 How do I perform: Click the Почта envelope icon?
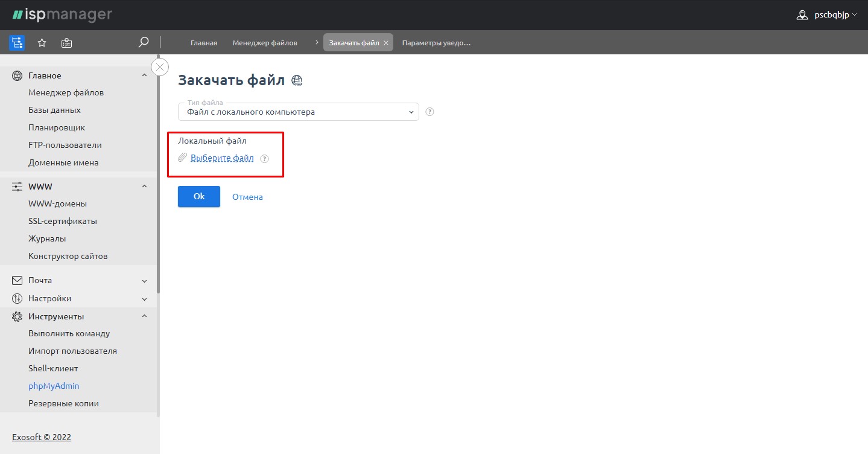[x=17, y=280]
